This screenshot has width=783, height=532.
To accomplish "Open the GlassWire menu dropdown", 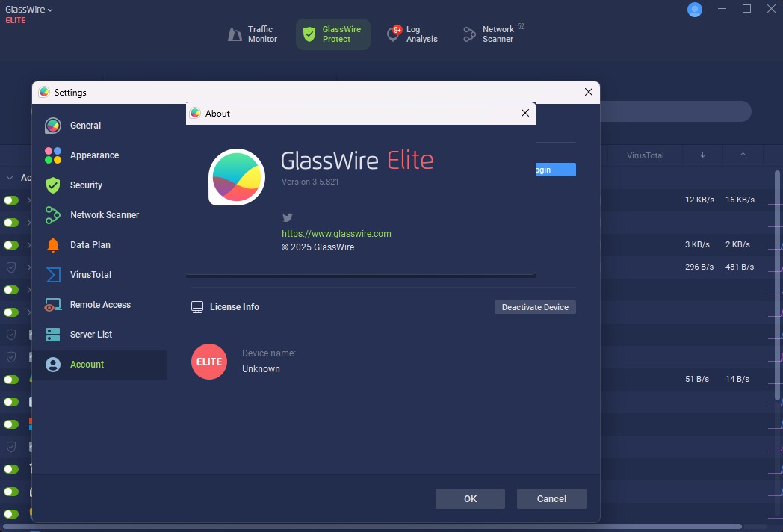I will [x=28, y=10].
